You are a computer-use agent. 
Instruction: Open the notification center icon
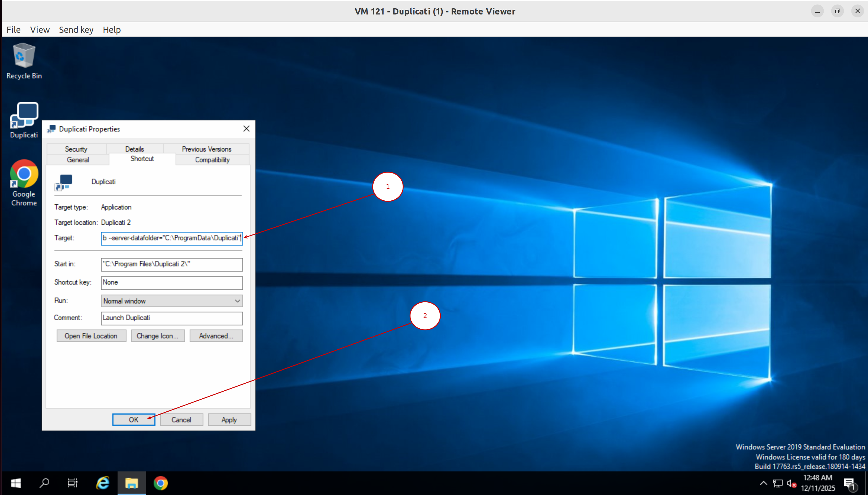click(849, 483)
